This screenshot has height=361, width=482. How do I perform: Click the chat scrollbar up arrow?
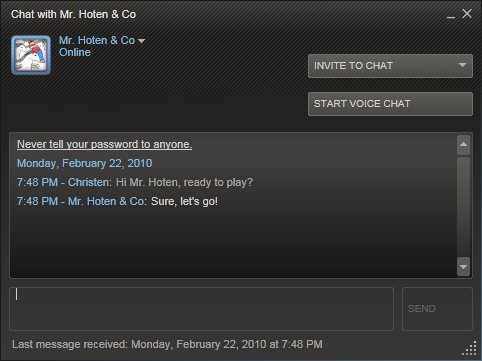pos(463,145)
